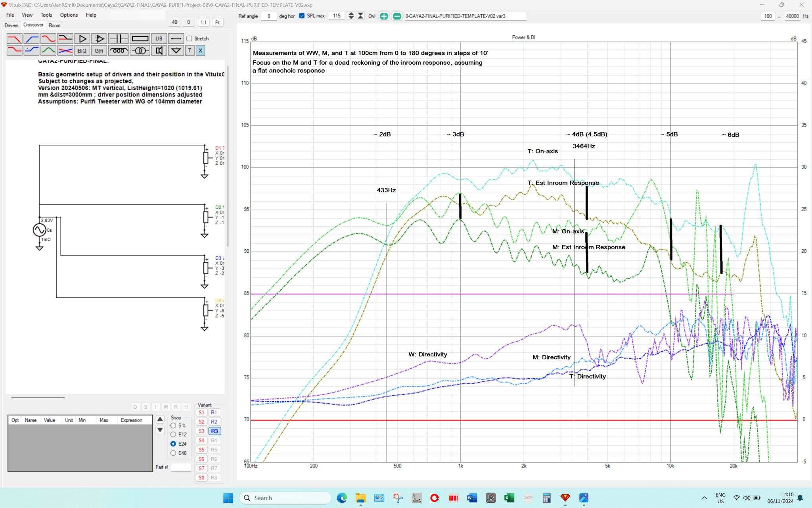Insert a buffer amplifier triangle block
This screenshot has width=812, height=508.
pyautogui.click(x=82, y=38)
